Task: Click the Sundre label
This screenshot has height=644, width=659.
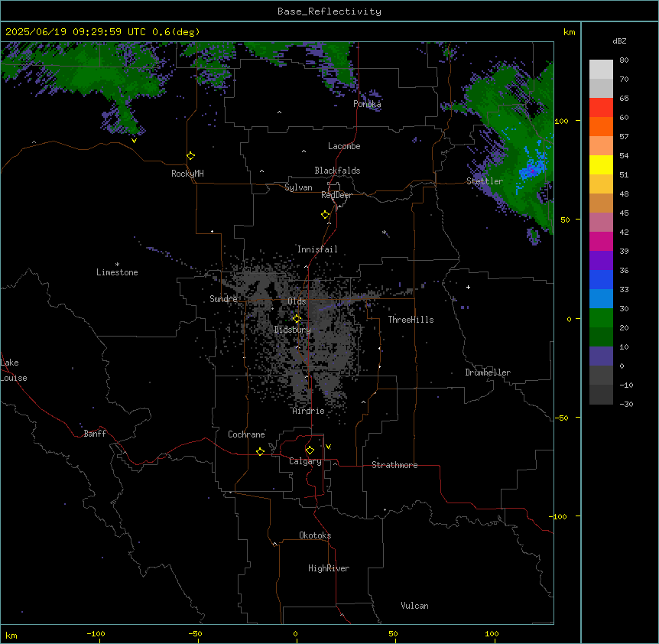Action: click(223, 299)
